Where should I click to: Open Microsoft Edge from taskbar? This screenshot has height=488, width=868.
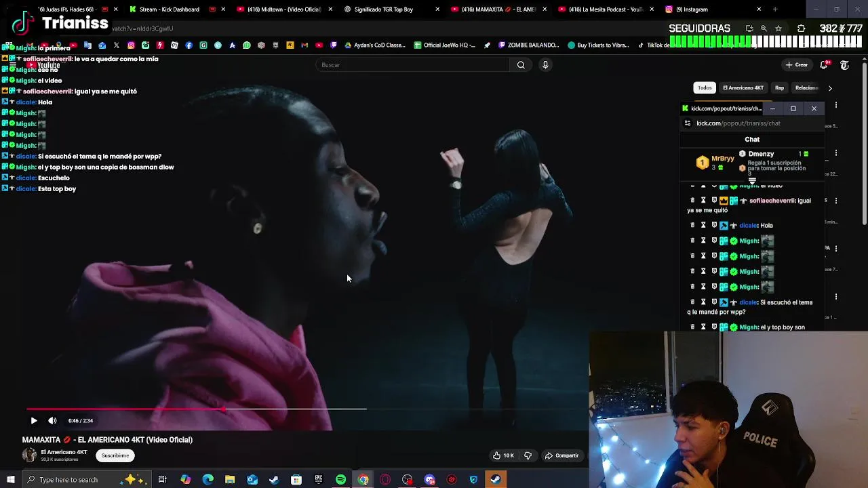(x=208, y=480)
